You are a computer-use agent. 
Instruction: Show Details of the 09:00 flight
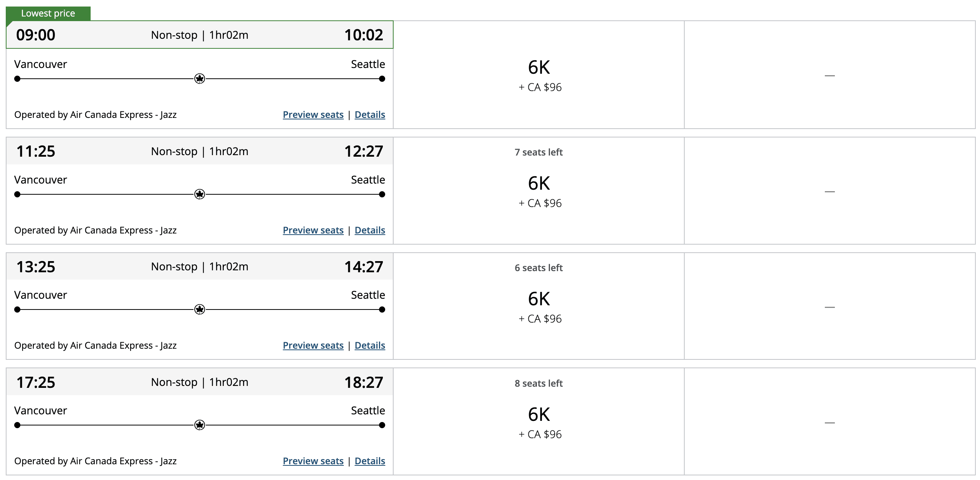(x=370, y=115)
